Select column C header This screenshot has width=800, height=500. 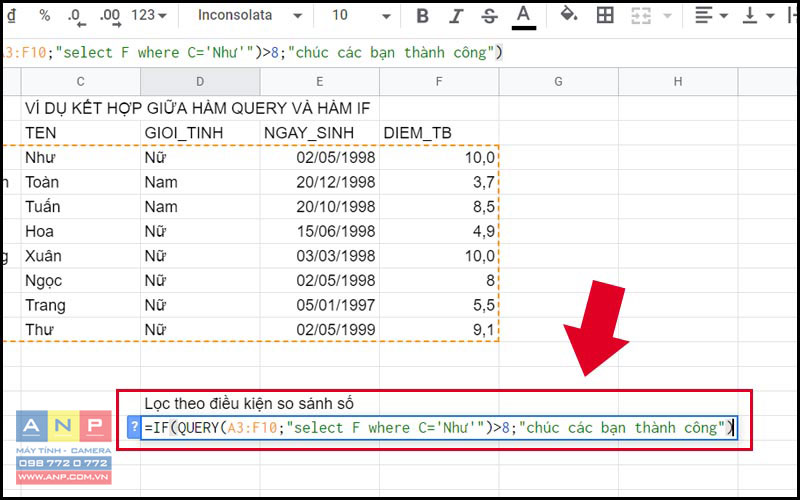(81, 82)
